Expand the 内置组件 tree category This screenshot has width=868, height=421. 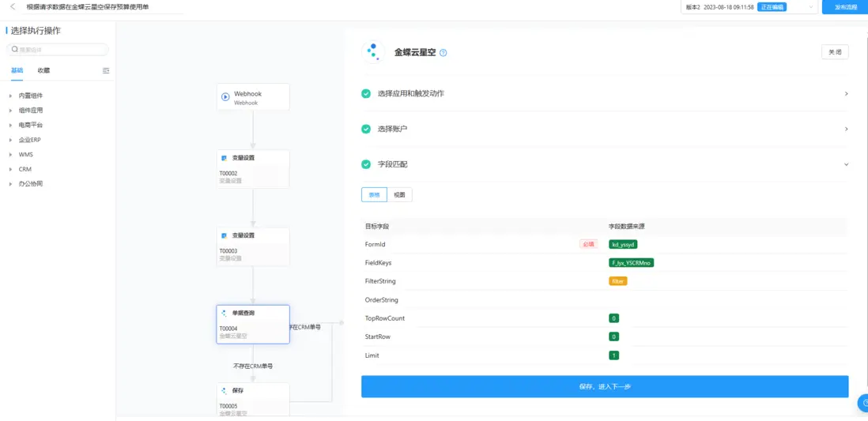tap(10, 96)
